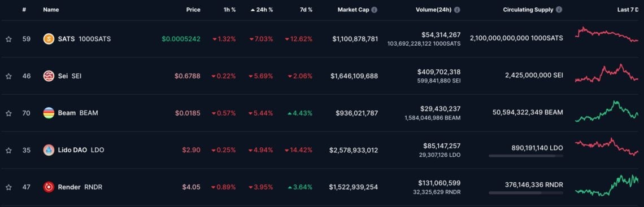Sort by the 7d % column header
This screenshot has height=207, width=644.
click(305, 10)
